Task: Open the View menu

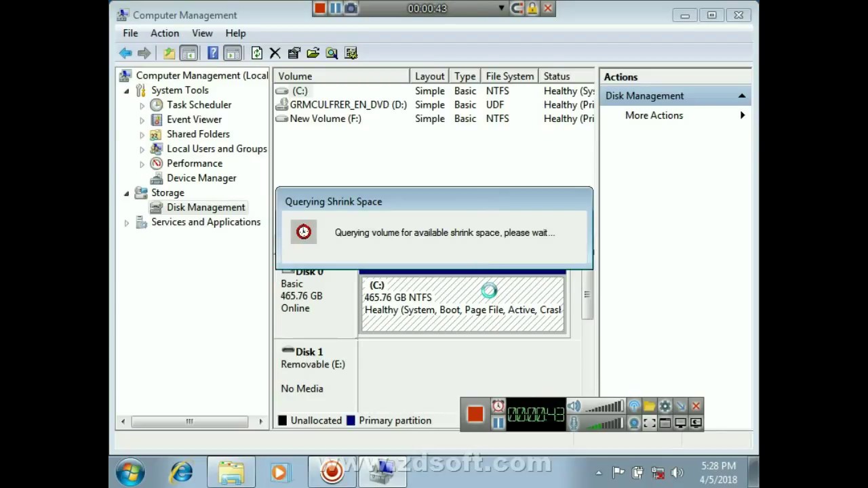Action: click(202, 33)
